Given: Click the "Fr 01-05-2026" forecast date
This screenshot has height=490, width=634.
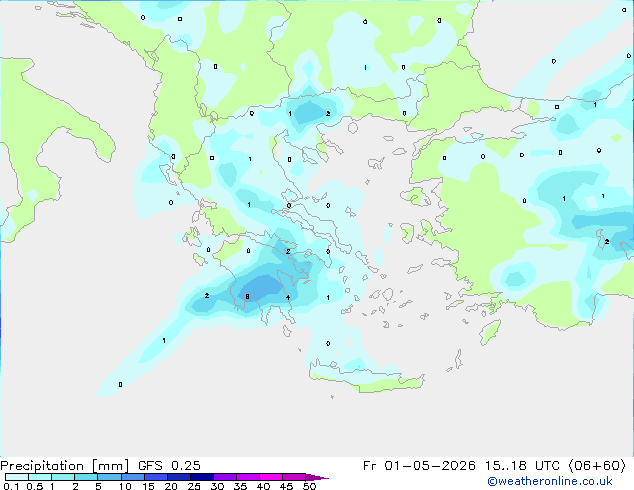Looking at the screenshot, I should tap(419, 466).
